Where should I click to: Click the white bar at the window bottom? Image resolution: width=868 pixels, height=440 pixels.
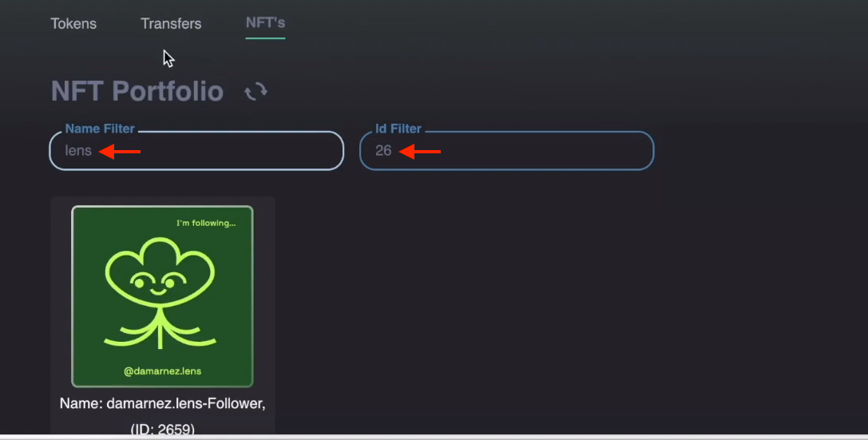click(x=434, y=438)
